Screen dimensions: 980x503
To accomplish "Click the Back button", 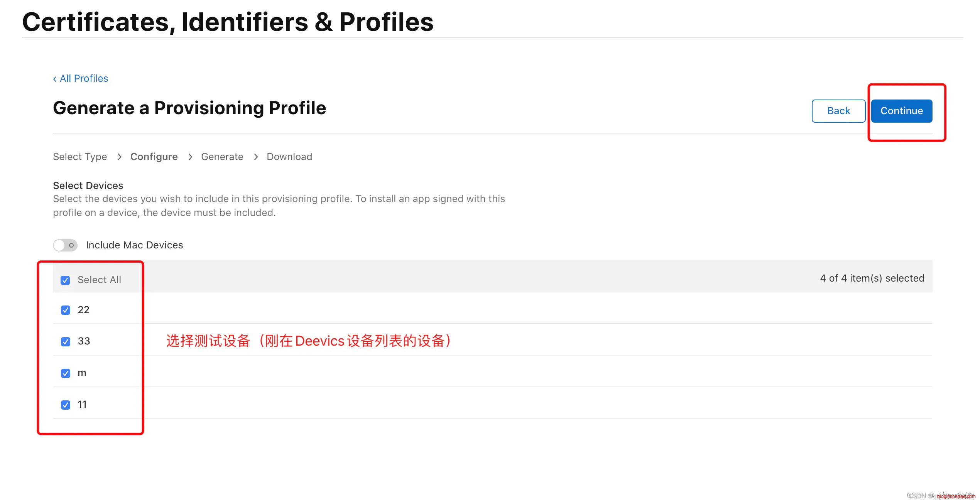I will (x=838, y=111).
